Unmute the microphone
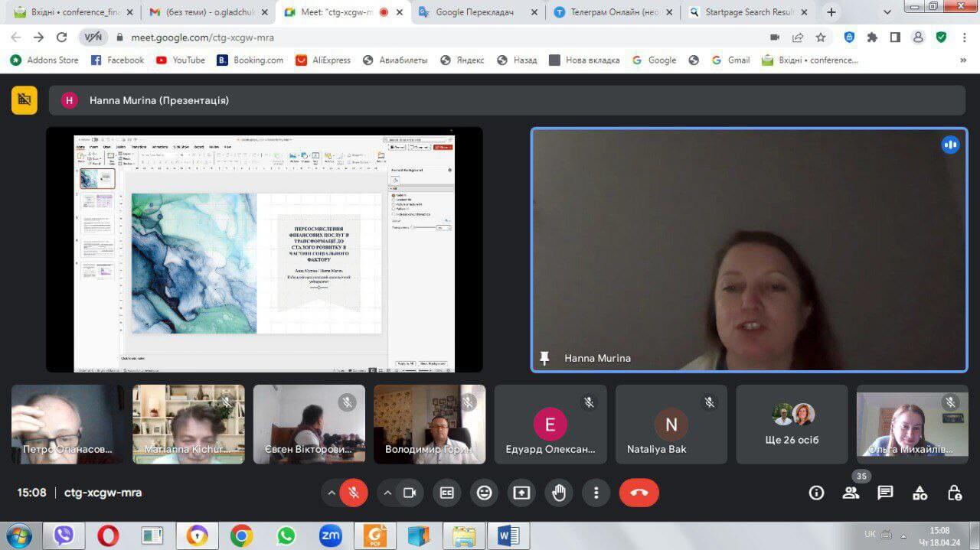Viewport: 980px width, 550px height. [354, 493]
